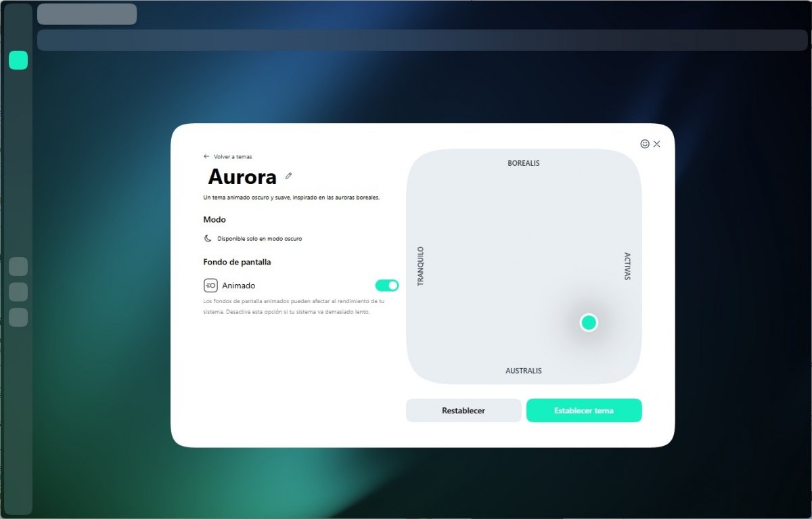
Task: Select the teal square in the sidebar
Action: pos(18,60)
